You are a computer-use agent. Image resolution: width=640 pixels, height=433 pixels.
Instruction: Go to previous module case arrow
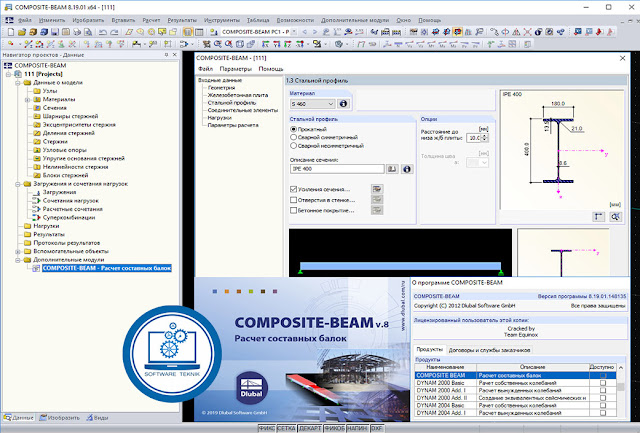tap(304, 31)
